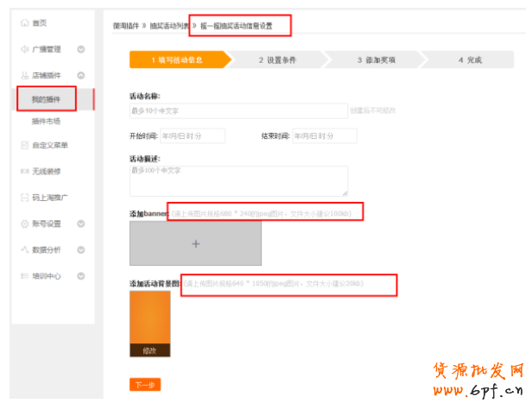Expand the 账号设置 menu chevron
This screenshot has height=409, width=532.
click(80, 223)
